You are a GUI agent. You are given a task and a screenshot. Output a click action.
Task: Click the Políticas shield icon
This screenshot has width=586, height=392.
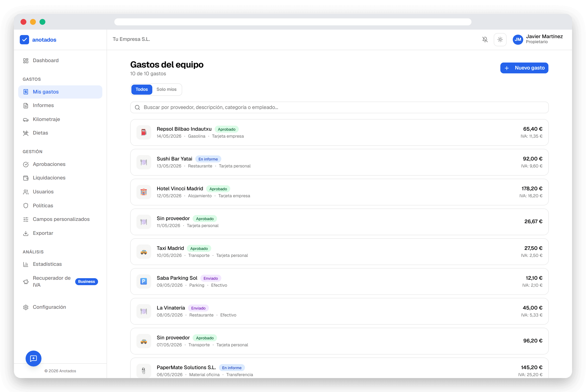pos(26,206)
